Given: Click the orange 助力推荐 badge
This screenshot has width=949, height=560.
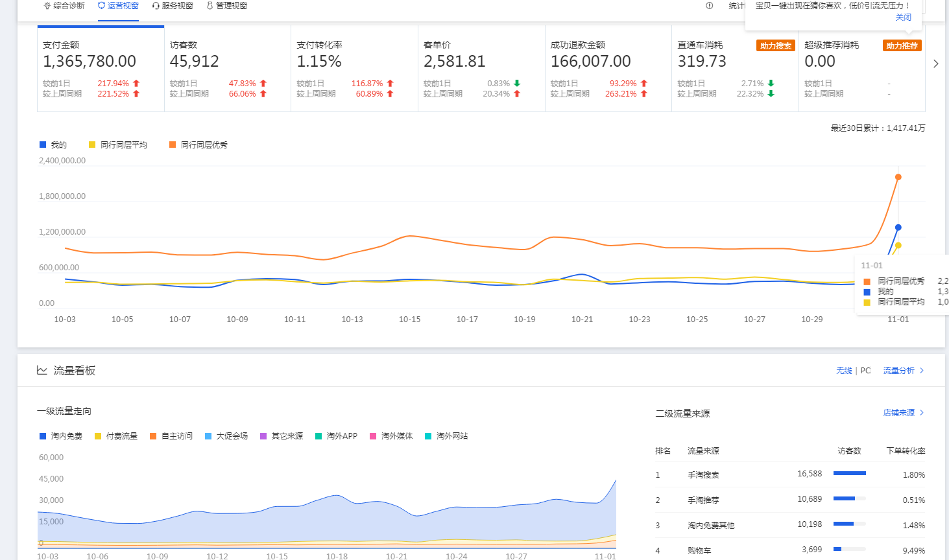Looking at the screenshot, I should click(902, 46).
